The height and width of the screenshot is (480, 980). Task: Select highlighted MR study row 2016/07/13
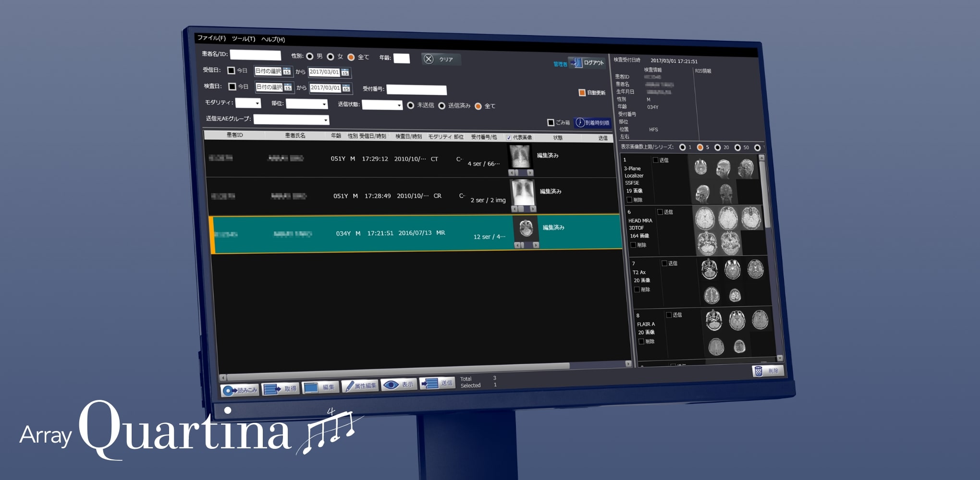[416, 234]
